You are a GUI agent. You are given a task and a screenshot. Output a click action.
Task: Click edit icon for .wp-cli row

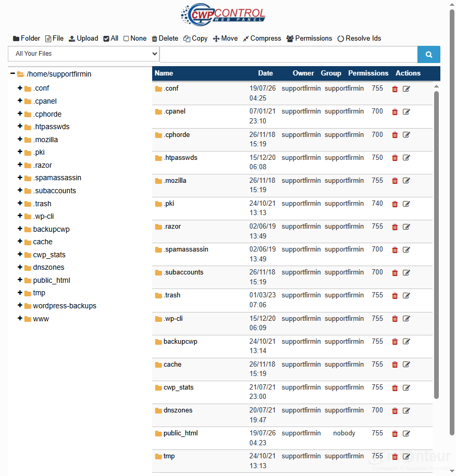406,319
